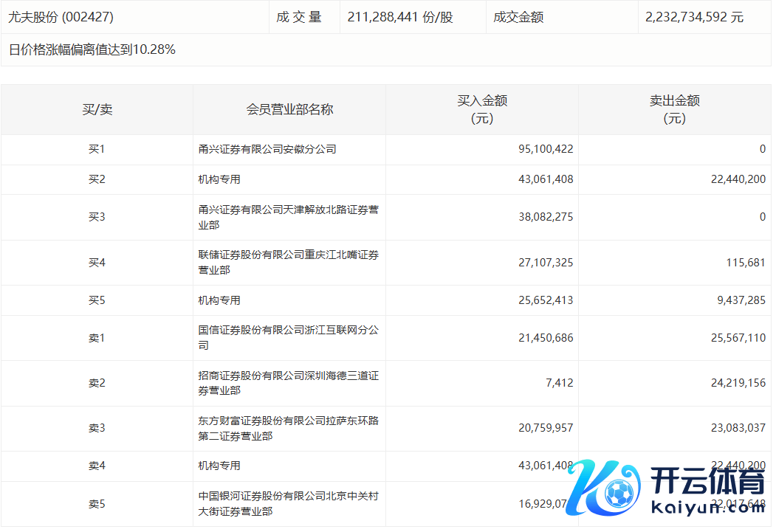Click the 95,100,422 buy amount

(546, 149)
